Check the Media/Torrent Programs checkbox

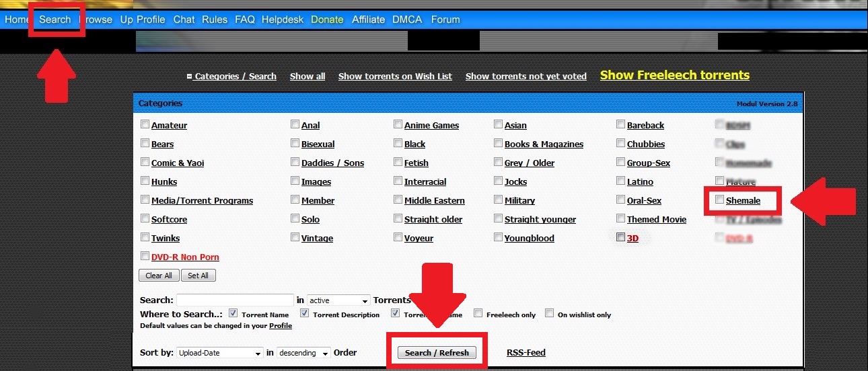tap(145, 200)
